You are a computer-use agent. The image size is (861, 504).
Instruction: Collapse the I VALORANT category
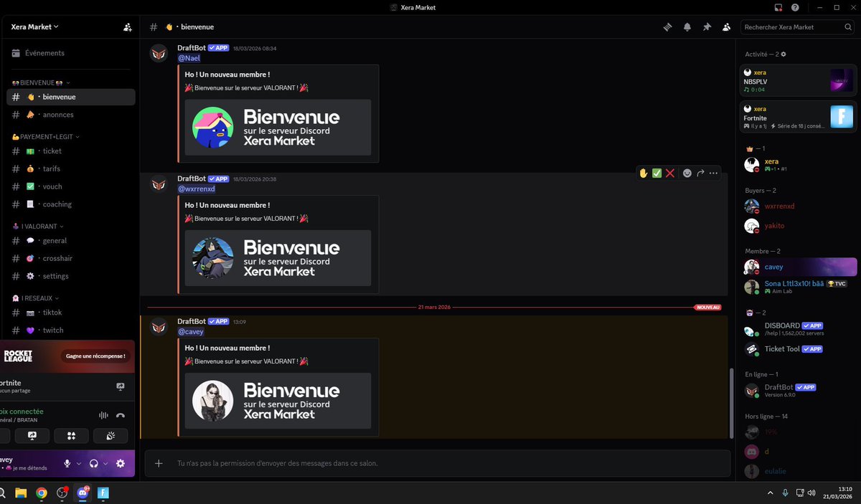pos(39,226)
